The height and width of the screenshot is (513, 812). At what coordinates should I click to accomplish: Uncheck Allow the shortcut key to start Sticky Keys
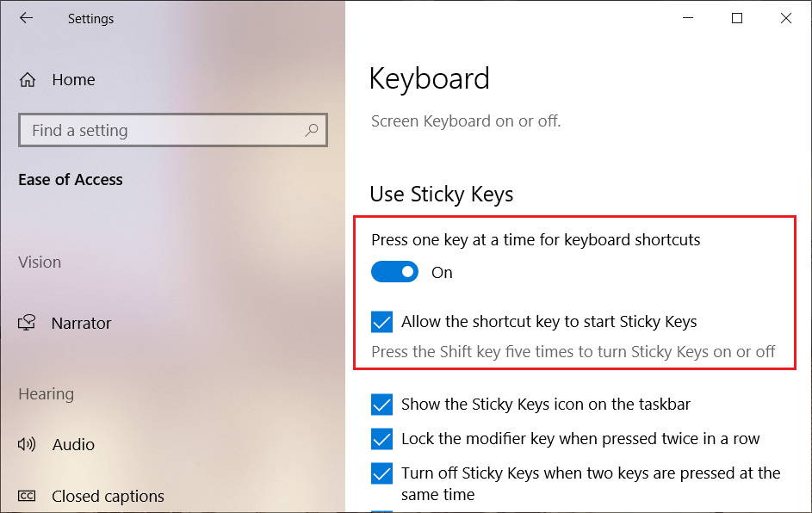381,322
